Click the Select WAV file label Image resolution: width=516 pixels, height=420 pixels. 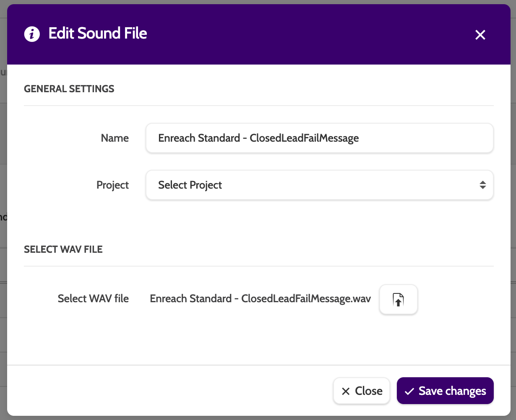(x=93, y=298)
